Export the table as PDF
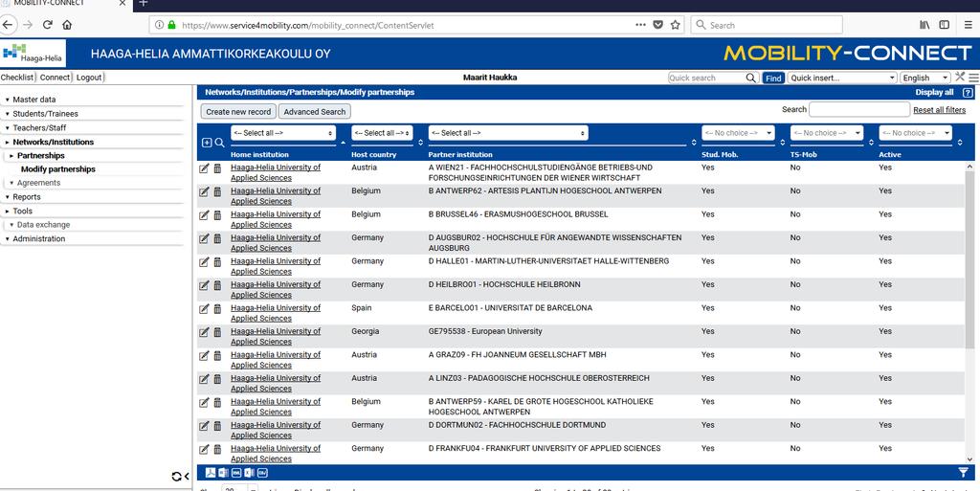The image size is (980, 491). click(x=211, y=473)
